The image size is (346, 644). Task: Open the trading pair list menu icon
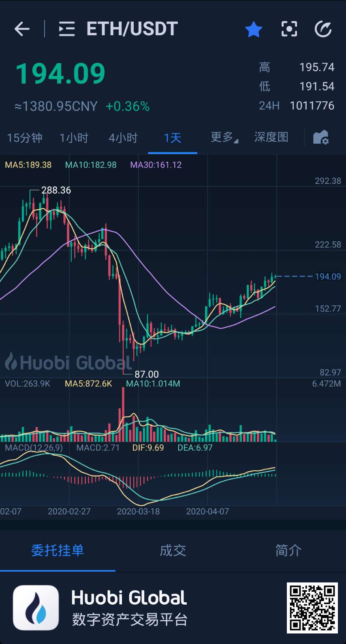click(67, 29)
